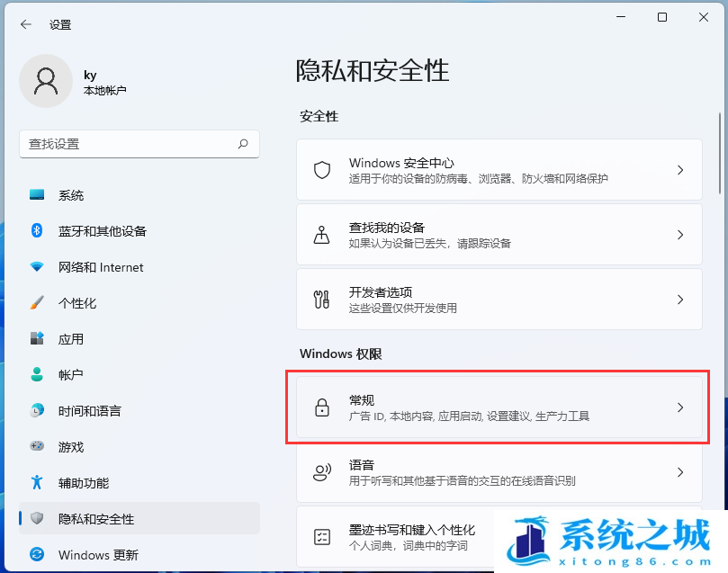Click the search magnifier icon
This screenshot has height=573, width=728.
pos(243,144)
